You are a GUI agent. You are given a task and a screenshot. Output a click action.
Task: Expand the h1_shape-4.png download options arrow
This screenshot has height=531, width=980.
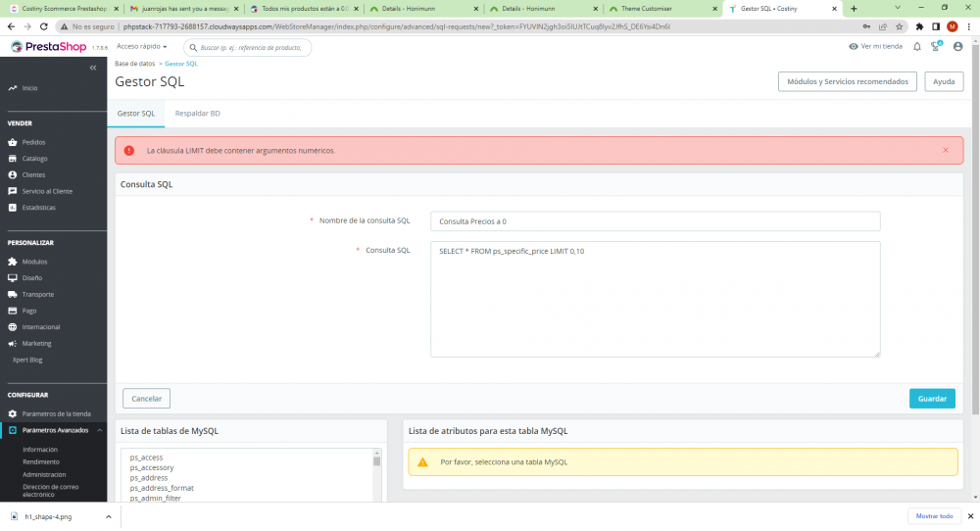point(108,516)
